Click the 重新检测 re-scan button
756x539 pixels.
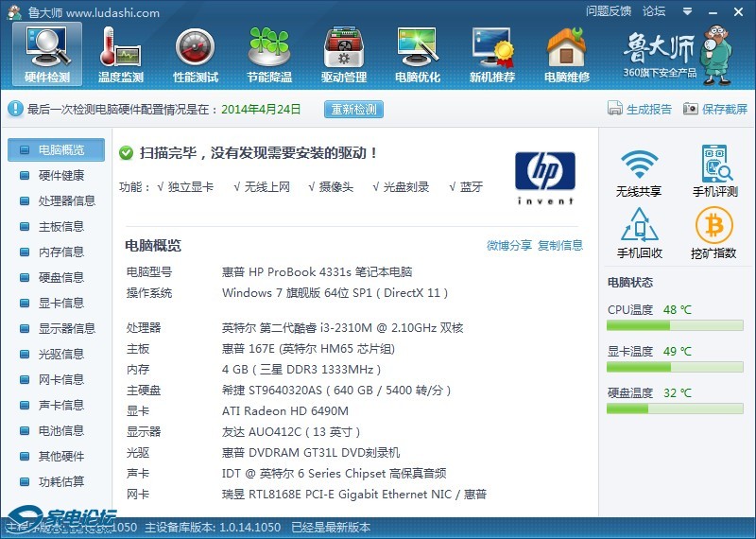[x=354, y=109]
